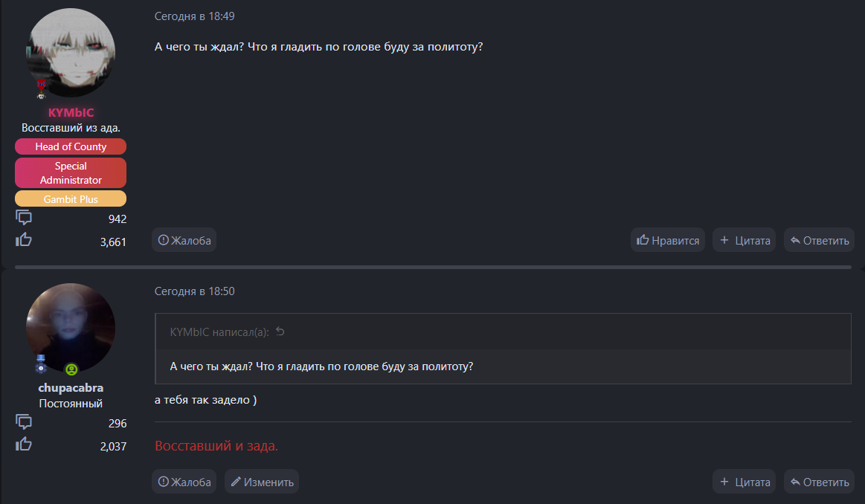The image size is (865, 504).
Task: Click the green online status icon
Action: [x=71, y=369]
